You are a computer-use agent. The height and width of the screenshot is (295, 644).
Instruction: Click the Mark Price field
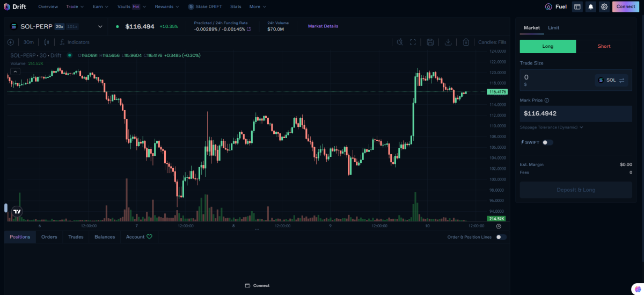coord(576,113)
